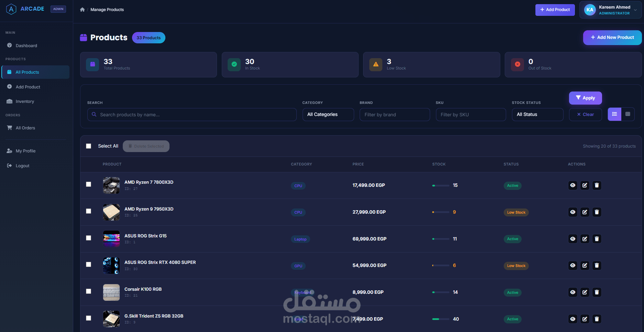Check the AMD Ryzen 7 7800X3D row

pyautogui.click(x=89, y=184)
